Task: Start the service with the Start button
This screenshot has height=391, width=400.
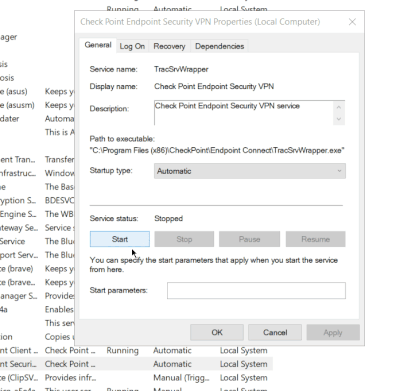Action: pyautogui.click(x=120, y=239)
